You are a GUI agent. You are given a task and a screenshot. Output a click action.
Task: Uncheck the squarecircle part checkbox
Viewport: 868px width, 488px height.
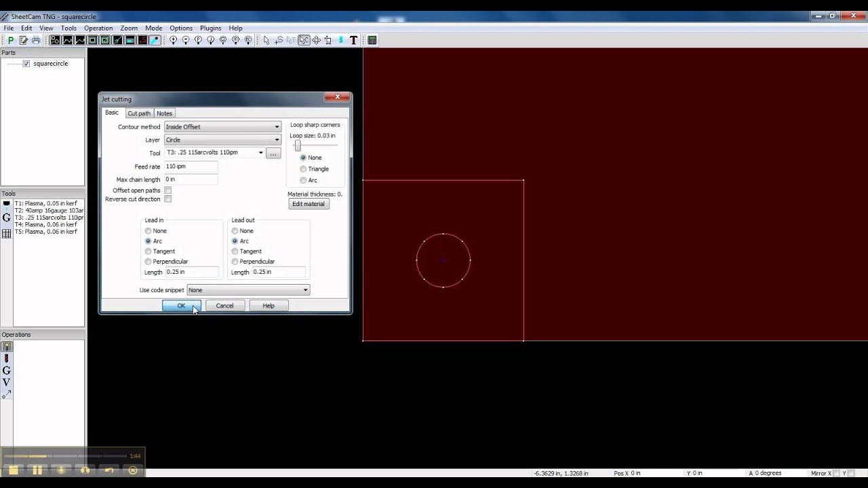[26, 64]
